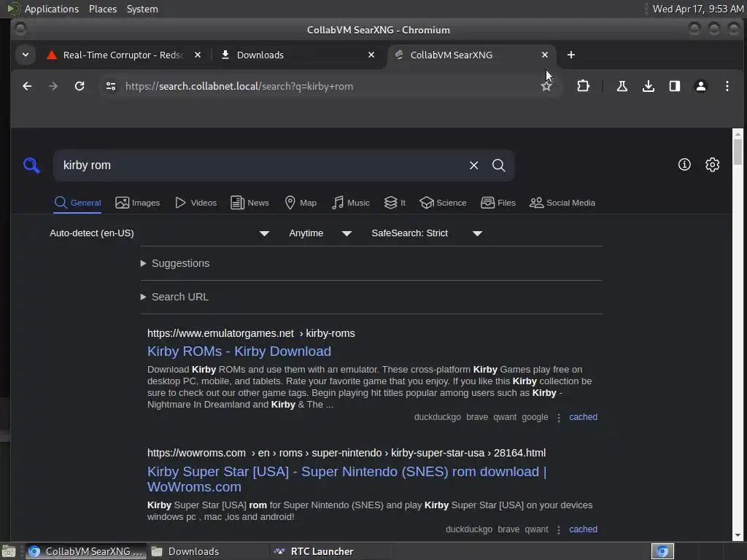Image resolution: width=747 pixels, height=560 pixels.
Task: Click scrollbar down arrow
Action: coord(738,535)
